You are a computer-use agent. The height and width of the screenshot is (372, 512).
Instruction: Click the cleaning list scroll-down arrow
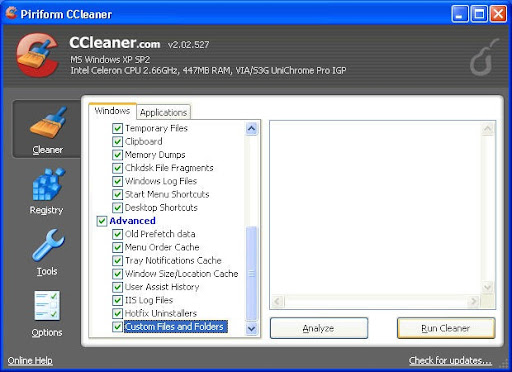pyautogui.click(x=252, y=329)
